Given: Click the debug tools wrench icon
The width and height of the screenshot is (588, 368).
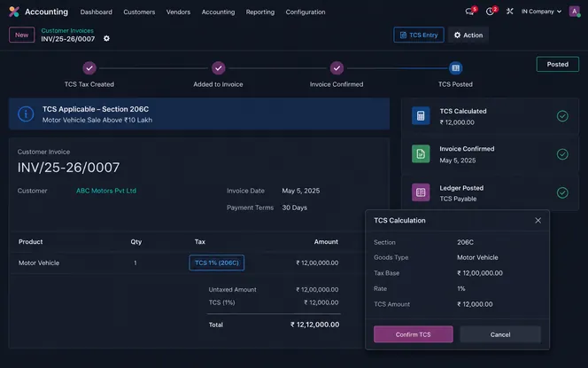Looking at the screenshot, I should pos(509,12).
